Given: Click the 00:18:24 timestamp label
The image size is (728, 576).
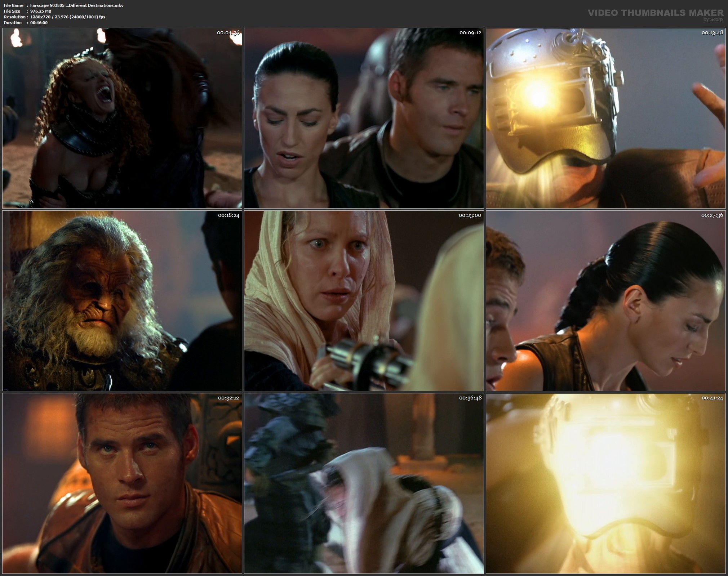Looking at the screenshot, I should (x=228, y=215).
